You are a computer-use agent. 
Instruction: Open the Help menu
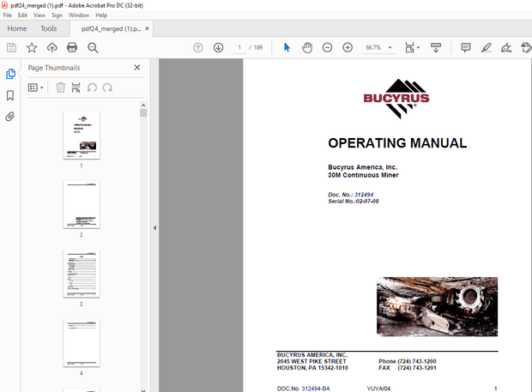[x=101, y=15]
